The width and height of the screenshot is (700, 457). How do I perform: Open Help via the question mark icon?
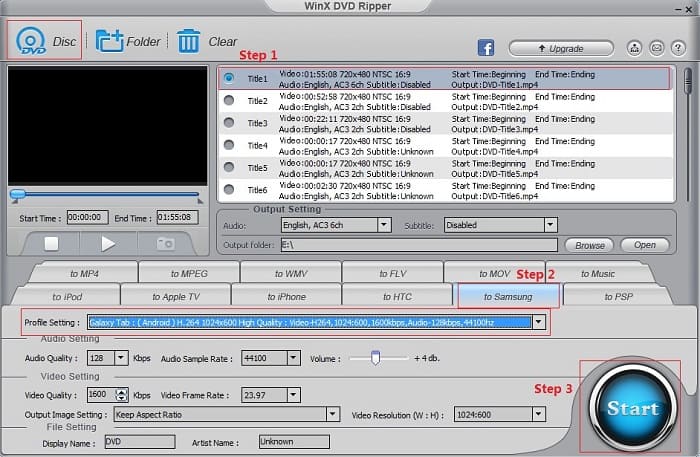[678, 48]
